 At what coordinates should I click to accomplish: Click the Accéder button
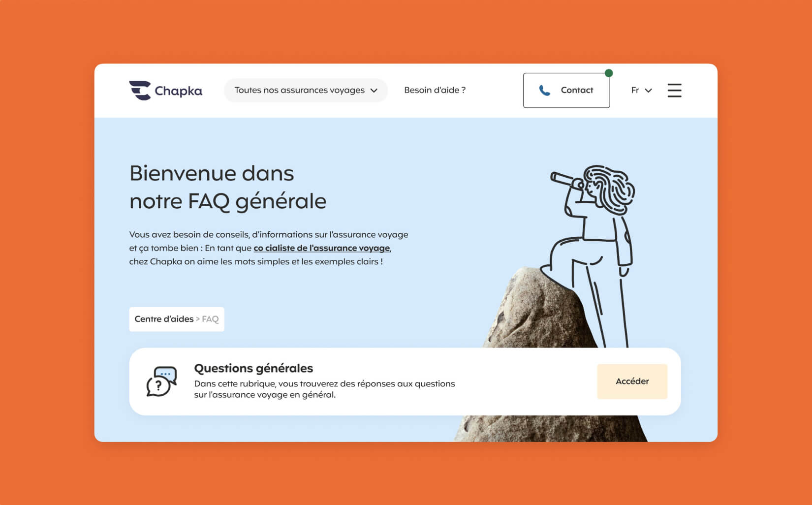(x=632, y=381)
